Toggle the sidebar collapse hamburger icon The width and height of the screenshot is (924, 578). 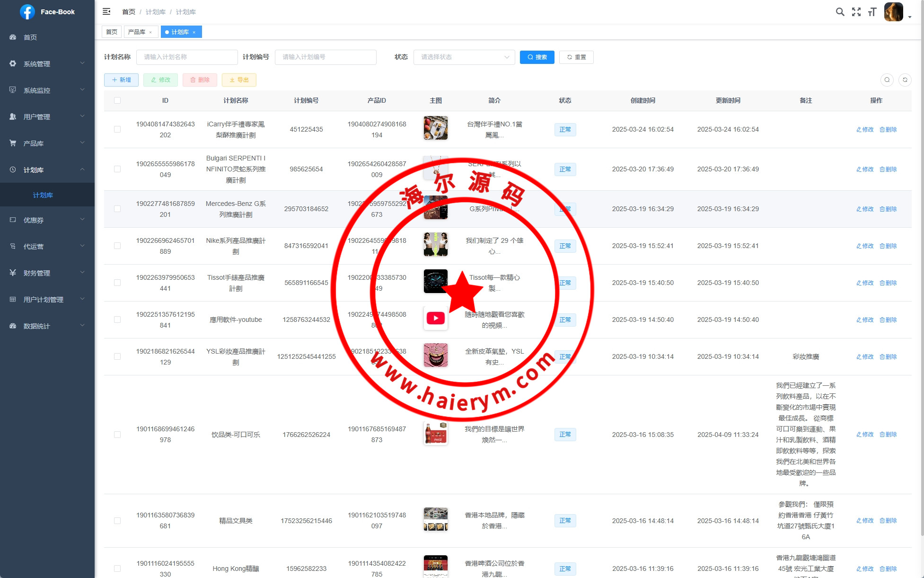coord(106,11)
